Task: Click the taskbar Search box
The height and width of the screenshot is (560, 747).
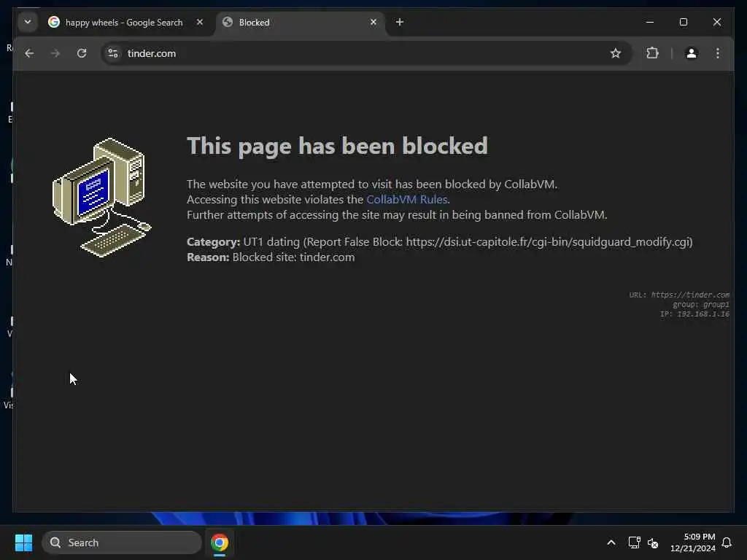Action: [122, 542]
